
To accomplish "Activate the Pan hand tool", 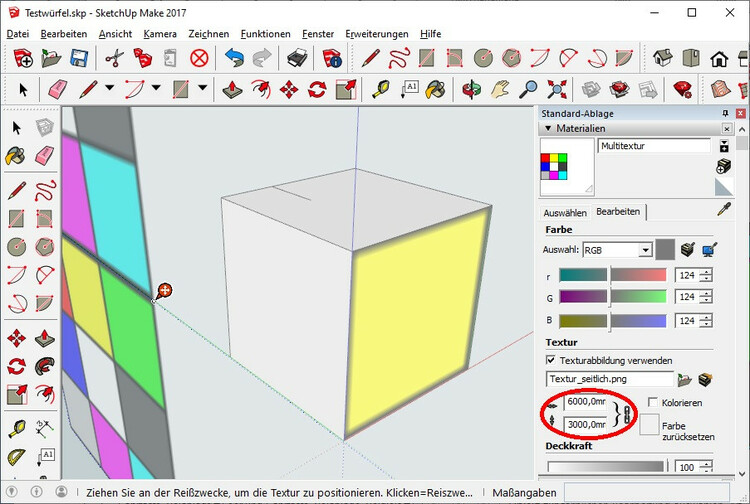I will pos(500,89).
